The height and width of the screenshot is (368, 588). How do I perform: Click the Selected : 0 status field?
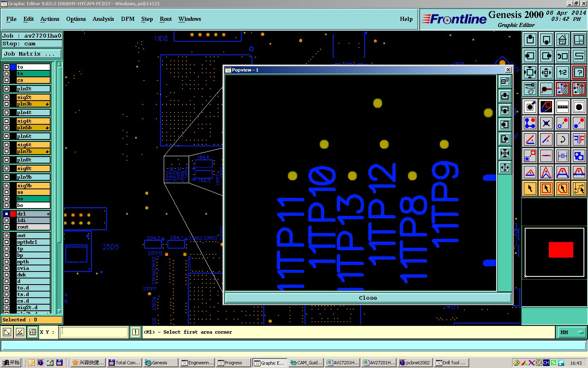click(x=32, y=320)
